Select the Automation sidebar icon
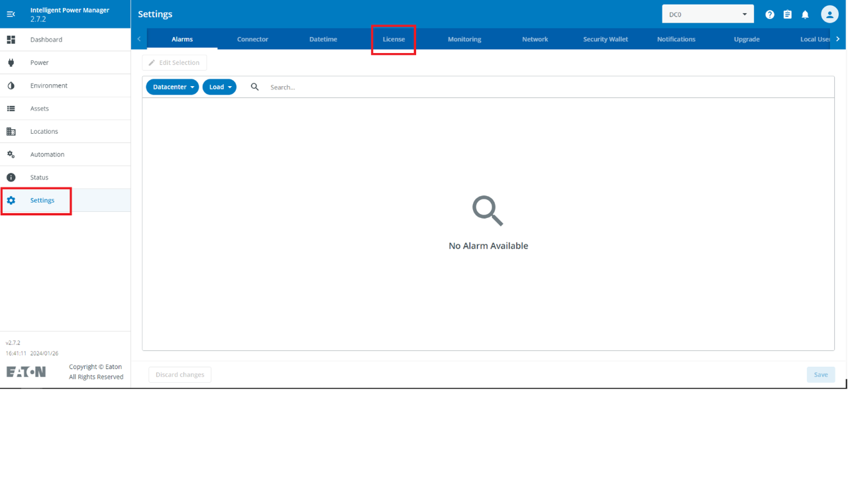This screenshot has width=848, height=504. click(11, 154)
